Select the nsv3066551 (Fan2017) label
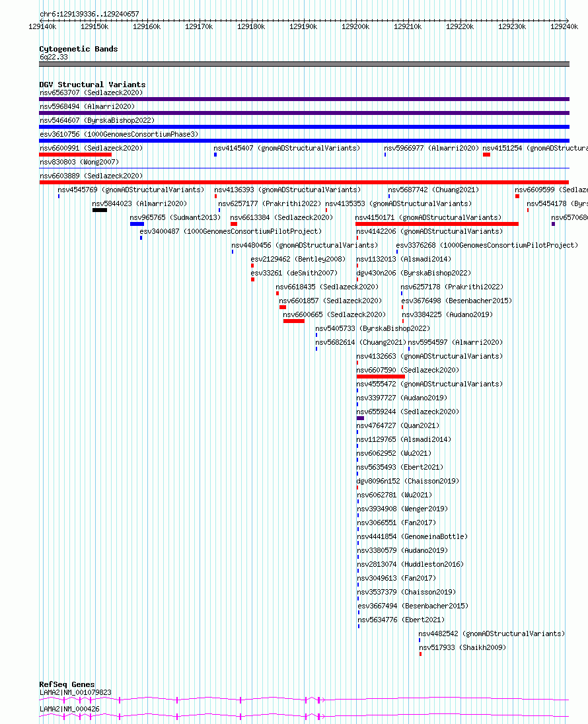 (x=396, y=523)
